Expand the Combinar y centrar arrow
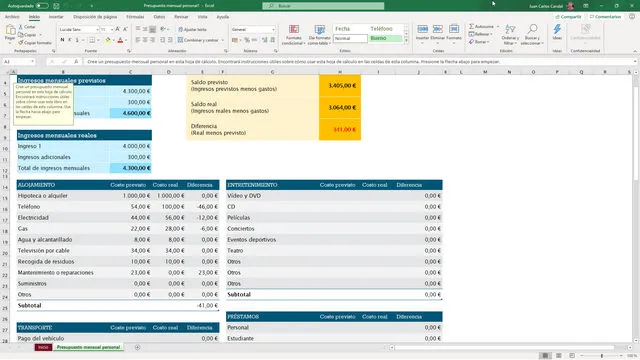 click(223, 40)
